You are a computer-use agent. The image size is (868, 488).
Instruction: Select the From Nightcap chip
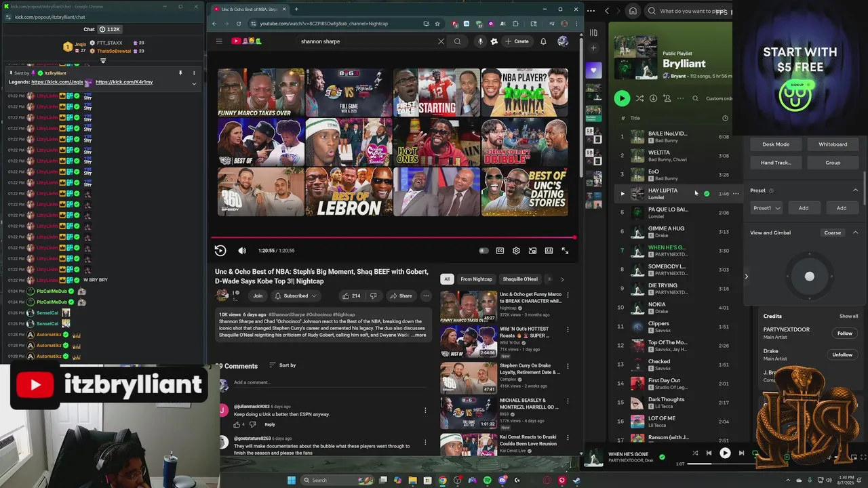(476, 279)
